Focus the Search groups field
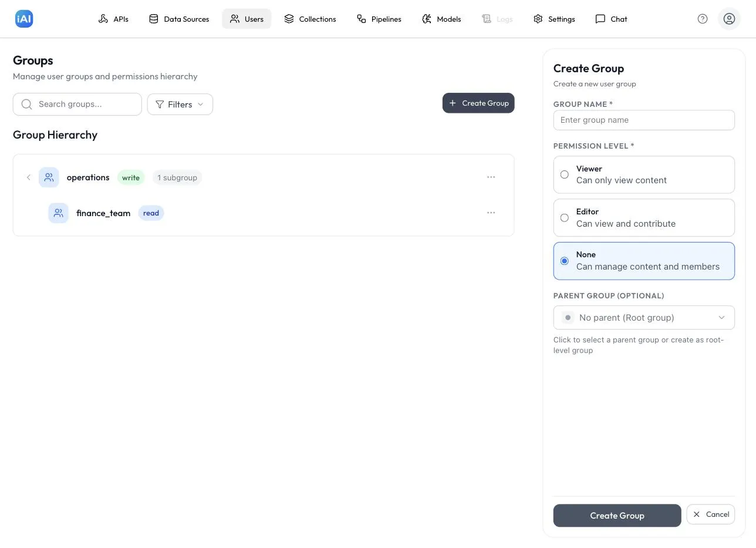Screen dimensions: 756x548 [77, 104]
